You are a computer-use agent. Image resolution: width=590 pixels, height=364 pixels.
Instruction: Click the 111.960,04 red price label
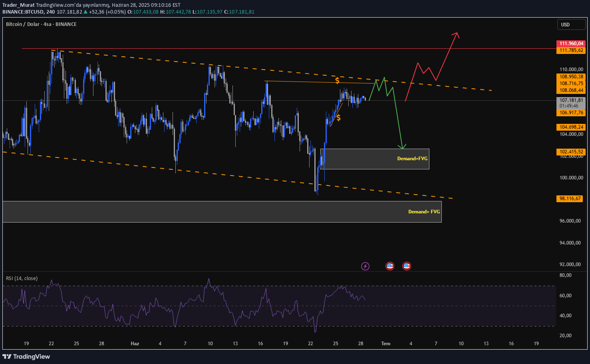571,44
